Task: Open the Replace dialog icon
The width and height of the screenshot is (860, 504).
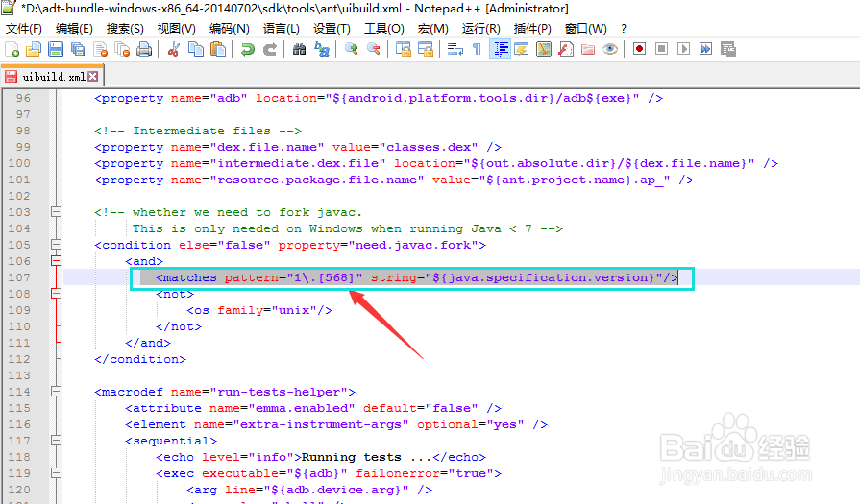Action: [x=322, y=49]
